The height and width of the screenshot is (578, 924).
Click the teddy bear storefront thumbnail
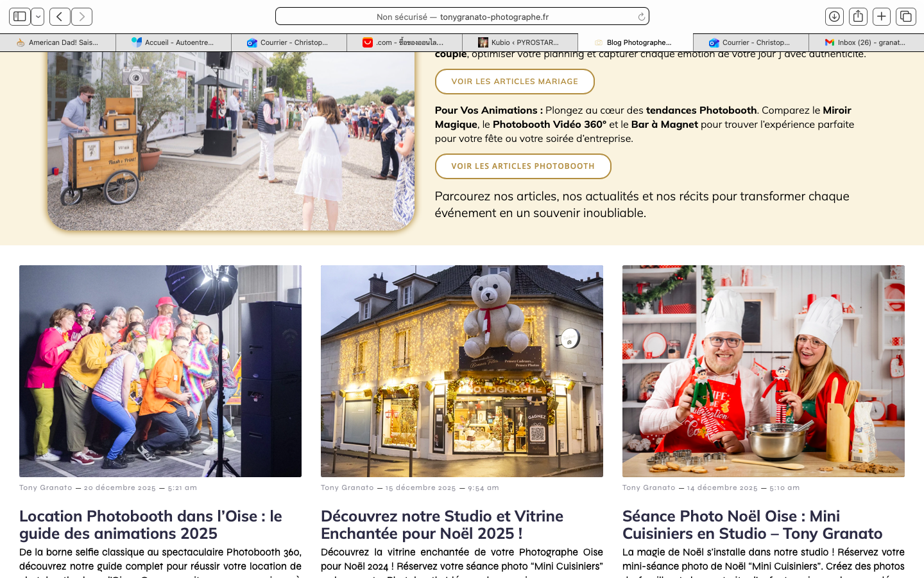tap(462, 371)
